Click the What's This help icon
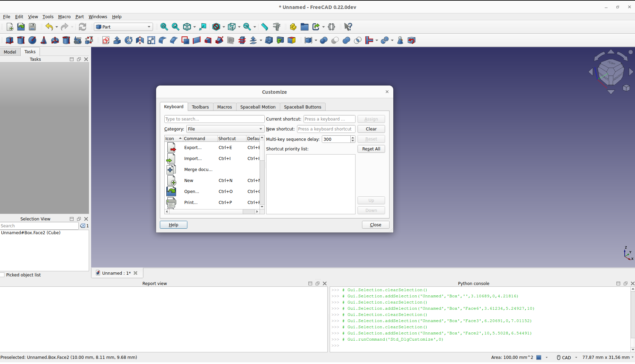Viewport: 635px width, 364px height. pyautogui.click(x=348, y=27)
